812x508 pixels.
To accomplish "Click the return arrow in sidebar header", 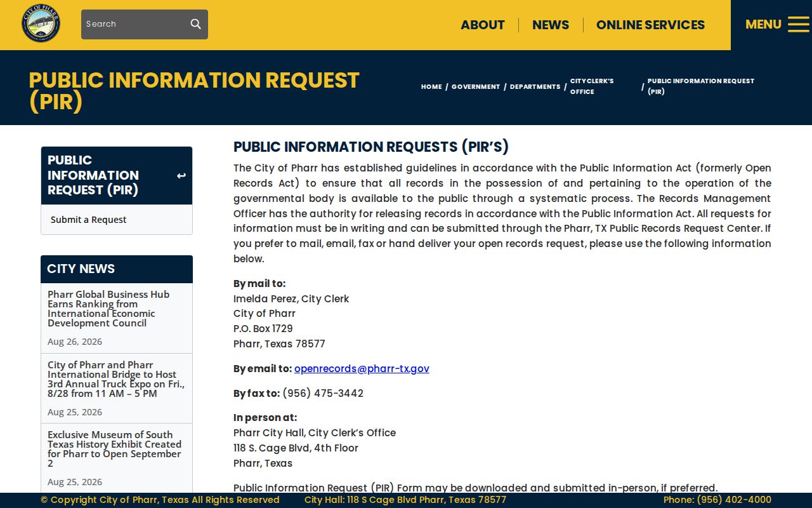I will 181,176.
